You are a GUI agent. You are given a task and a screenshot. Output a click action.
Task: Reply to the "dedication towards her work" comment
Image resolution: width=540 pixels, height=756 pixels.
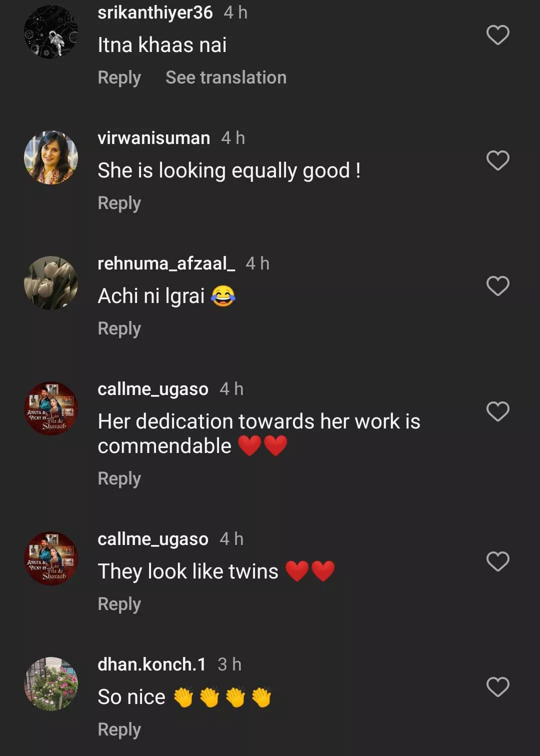click(119, 478)
